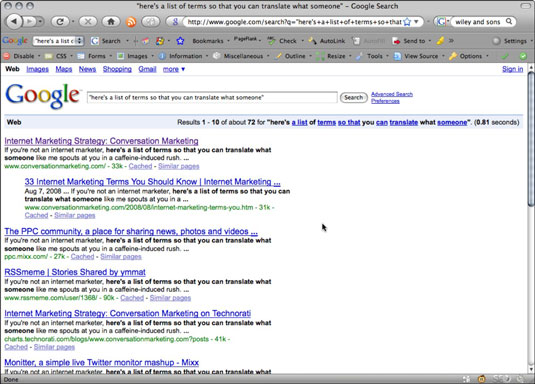The height and width of the screenshot is (384, 535).
Task: Click Similar pages for ppc.mixx.com result
Action: (x=121, y=257)
